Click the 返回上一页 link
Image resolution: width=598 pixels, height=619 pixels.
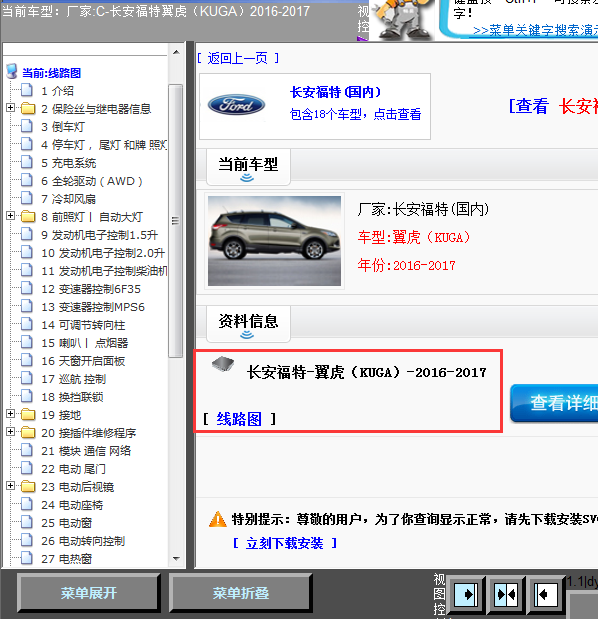click(x=238, y=58)
